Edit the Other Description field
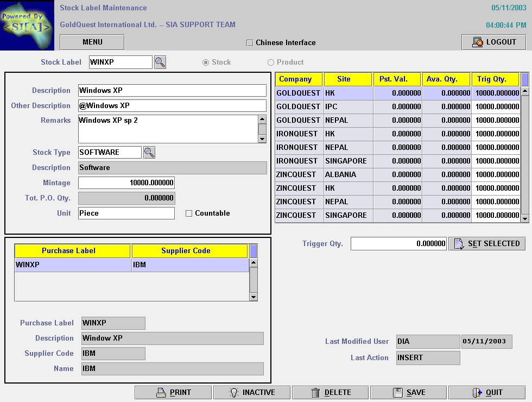 point(172,105)
